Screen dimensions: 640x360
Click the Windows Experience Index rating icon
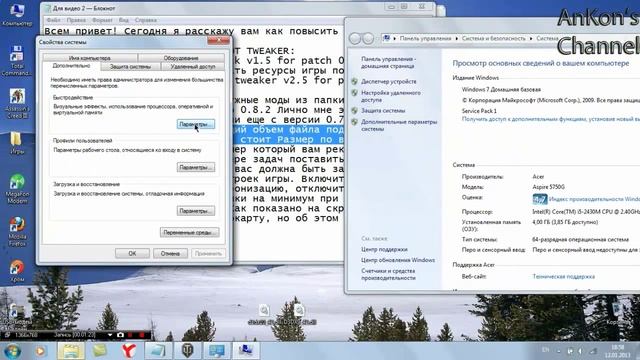point(540,199)
